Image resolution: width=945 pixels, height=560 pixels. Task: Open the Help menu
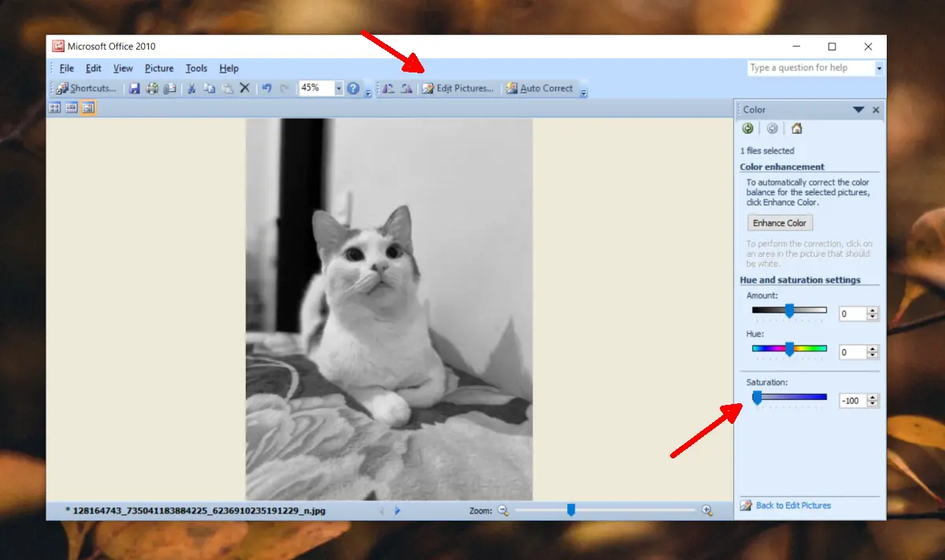tap(229, 69)
